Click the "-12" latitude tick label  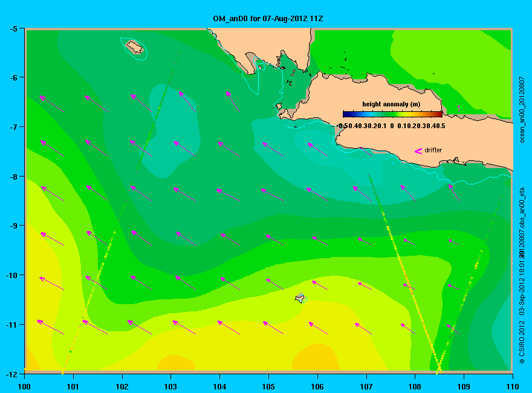point(11,374)
